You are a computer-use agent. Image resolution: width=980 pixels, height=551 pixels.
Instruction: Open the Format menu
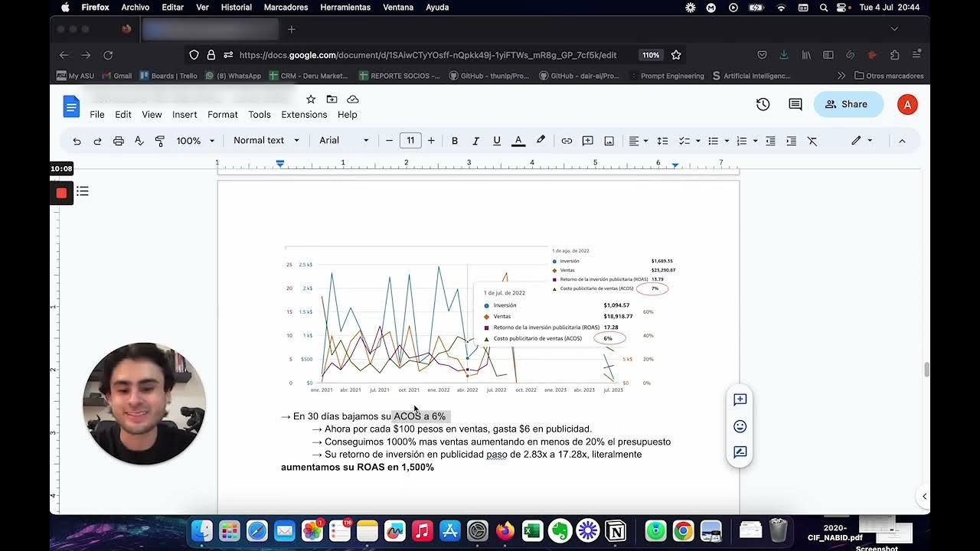point(223,115)
